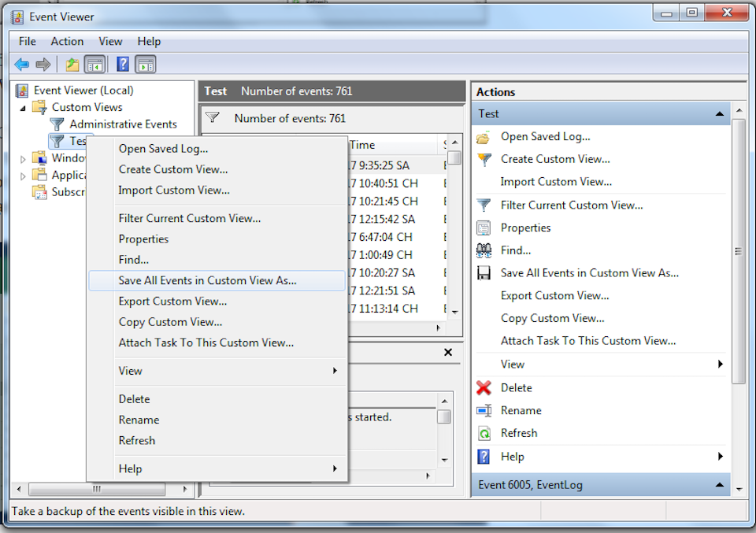Viewport: 756px width, 533px height.
Task: Open the Help menu in menu bar
Action: (149, 42)
